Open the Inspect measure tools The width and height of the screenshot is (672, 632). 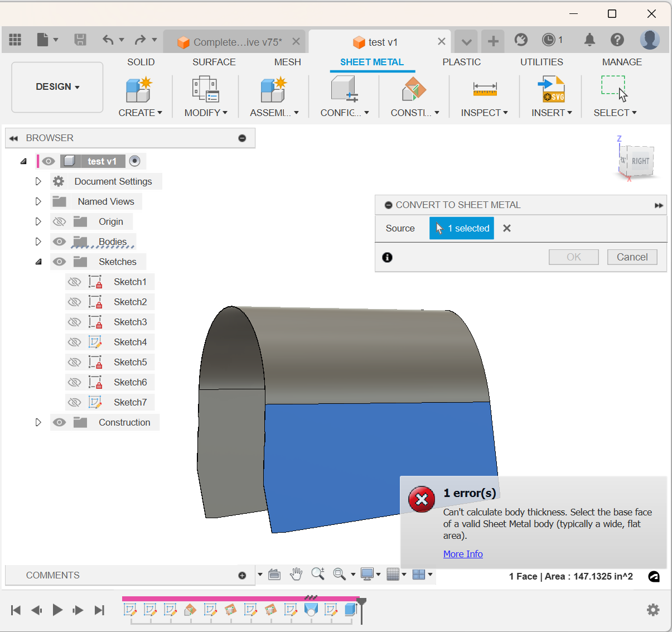click(x=484, y=113)
